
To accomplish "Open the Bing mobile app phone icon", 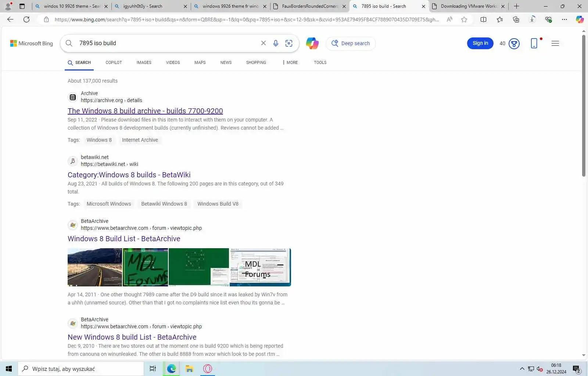I will (534, 43).
